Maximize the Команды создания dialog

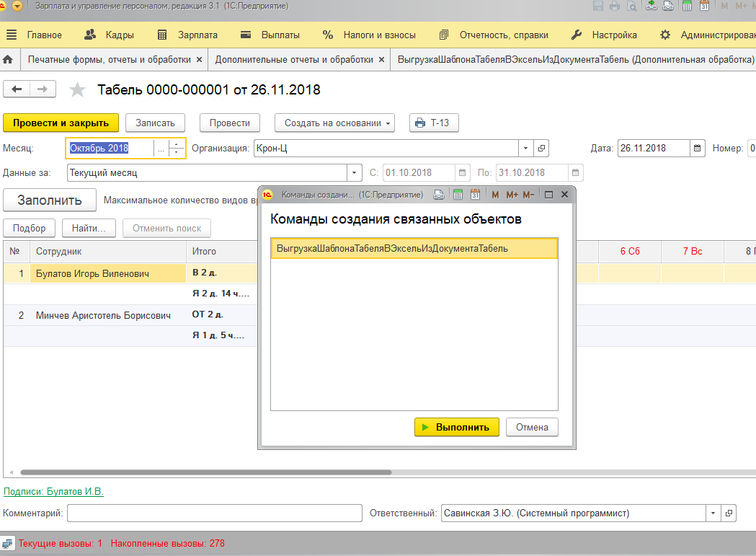pyautogui.click(x=548, y=195)
